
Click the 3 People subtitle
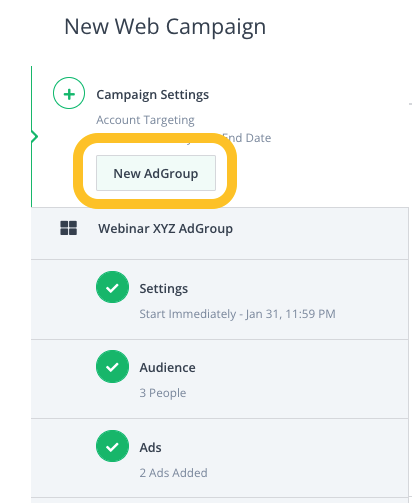(163, 393)
